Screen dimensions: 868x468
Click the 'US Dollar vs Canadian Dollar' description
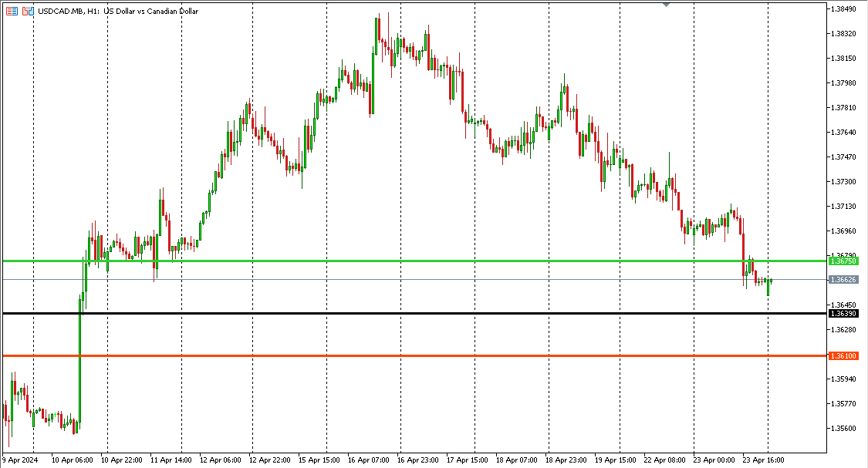151,11
